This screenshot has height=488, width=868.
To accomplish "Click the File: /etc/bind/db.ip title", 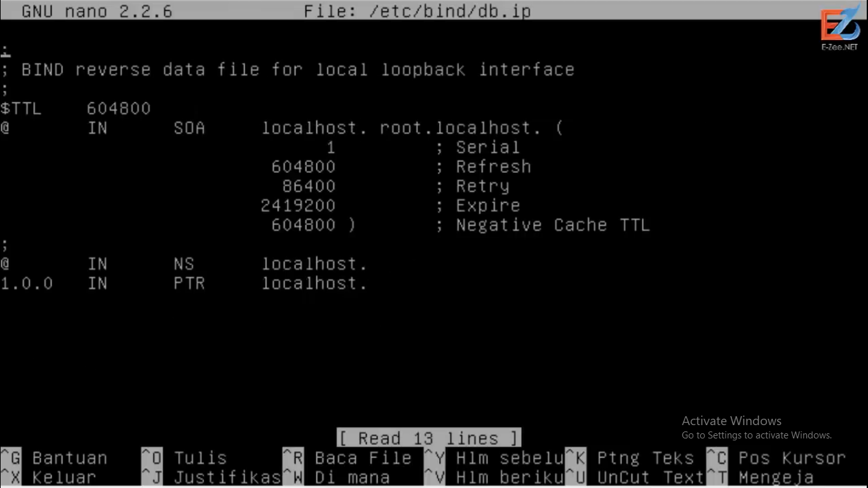I will tap(417, 11).
